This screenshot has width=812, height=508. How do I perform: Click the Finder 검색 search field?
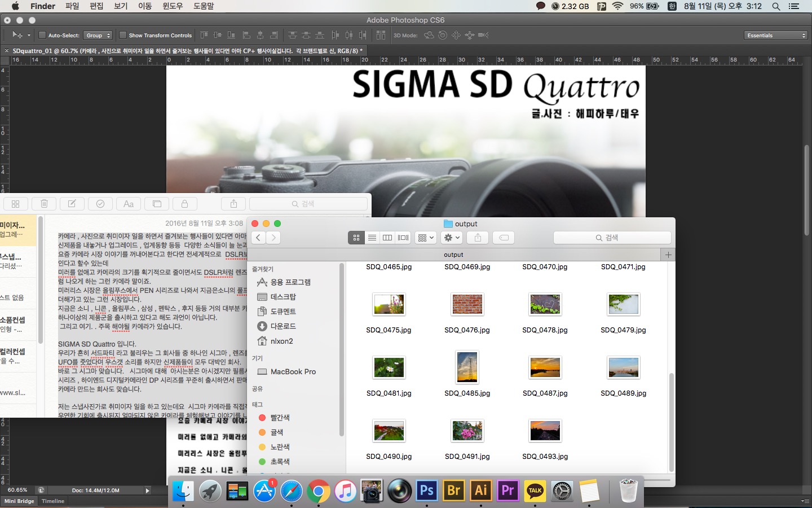pyautogui.click(x=612, y=238)
